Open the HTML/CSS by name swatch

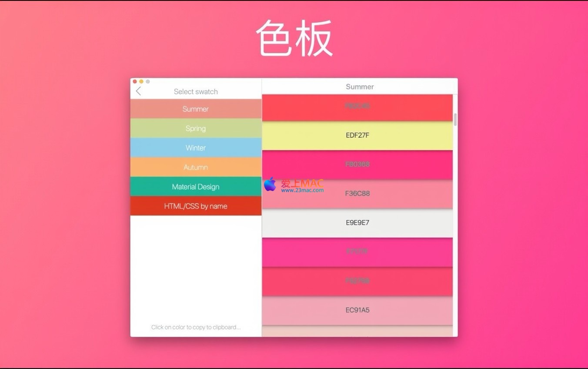pyautogui.click(x=196, y=206)
